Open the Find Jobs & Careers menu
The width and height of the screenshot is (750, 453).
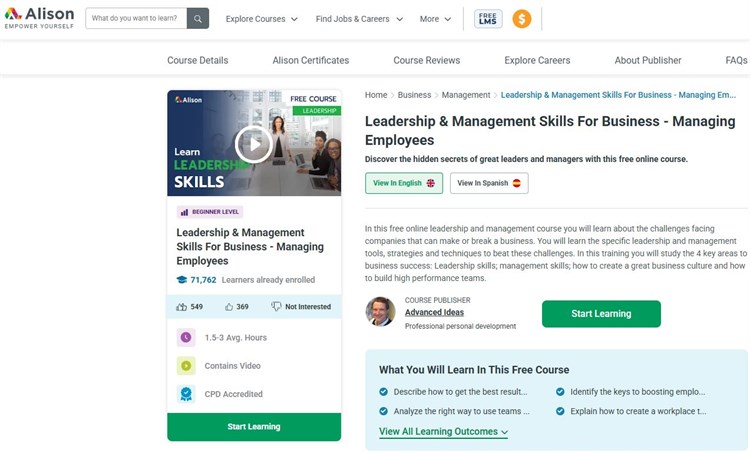point(359,19)
